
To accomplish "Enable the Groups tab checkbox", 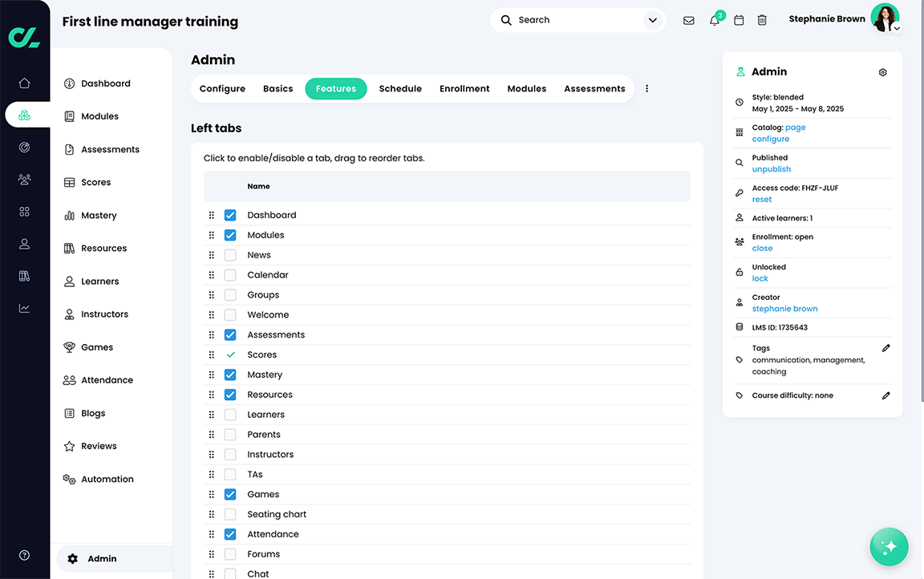I will point(230,294).
